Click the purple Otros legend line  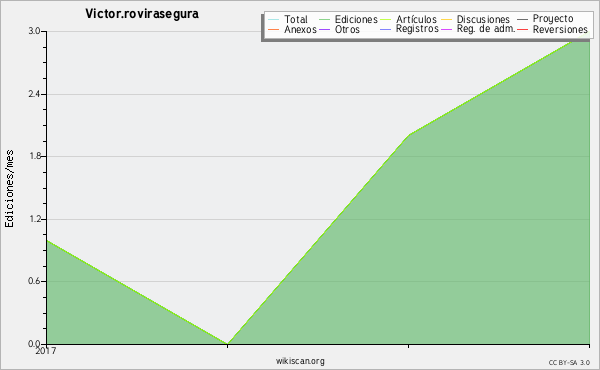324,29
